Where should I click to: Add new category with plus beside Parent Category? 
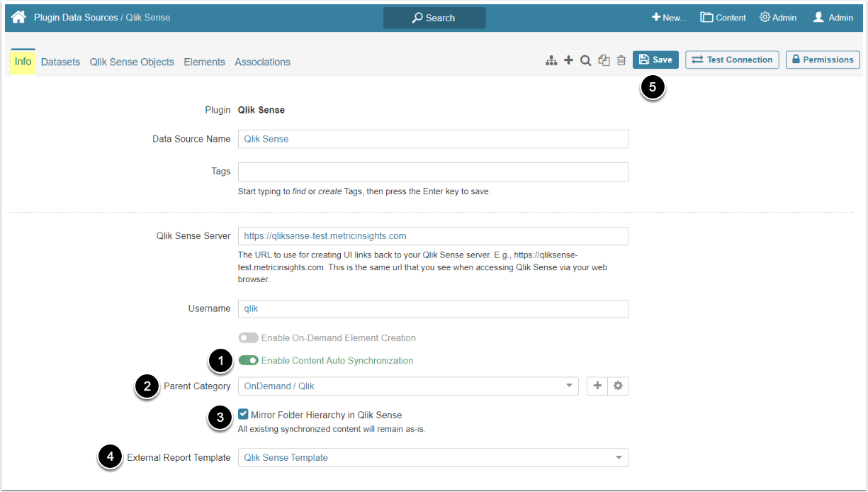click(597, 386)
